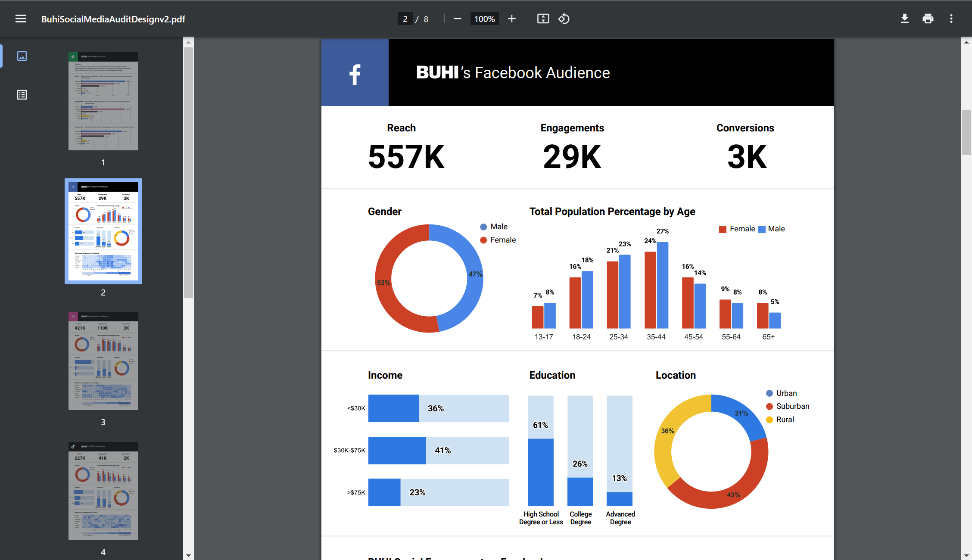This screenshot has height=560, width=972.
Task: Open page 3 Instagram Audience thumbnail
Action: point(103,361)
